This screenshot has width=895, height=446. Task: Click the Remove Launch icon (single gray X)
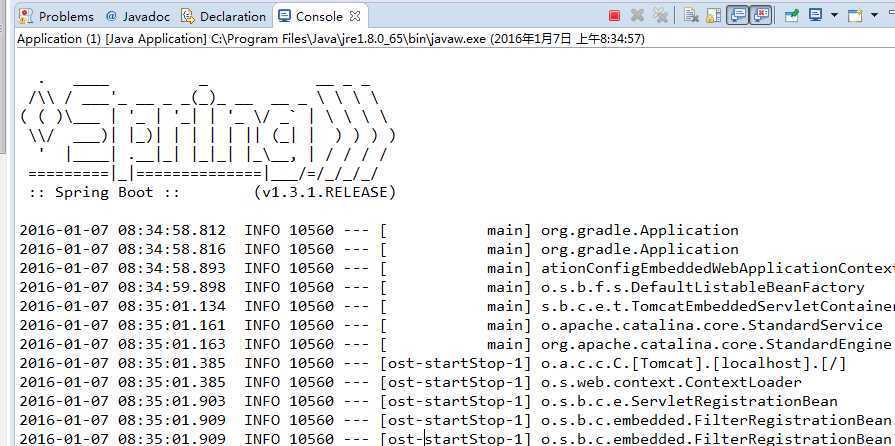click(x=637, y=16)
